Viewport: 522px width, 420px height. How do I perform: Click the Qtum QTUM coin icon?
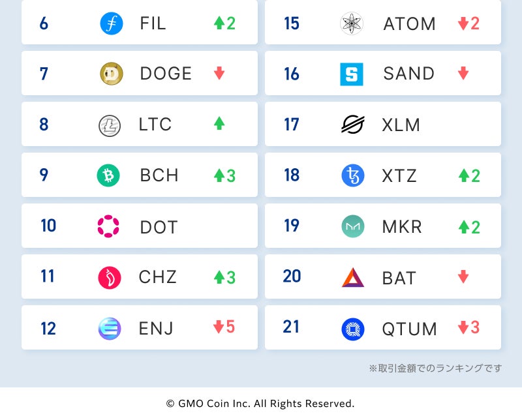tap(353, 329)
